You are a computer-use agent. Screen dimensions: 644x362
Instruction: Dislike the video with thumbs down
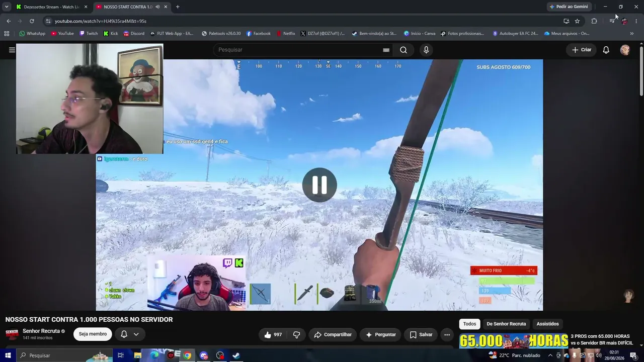point(296,335)
